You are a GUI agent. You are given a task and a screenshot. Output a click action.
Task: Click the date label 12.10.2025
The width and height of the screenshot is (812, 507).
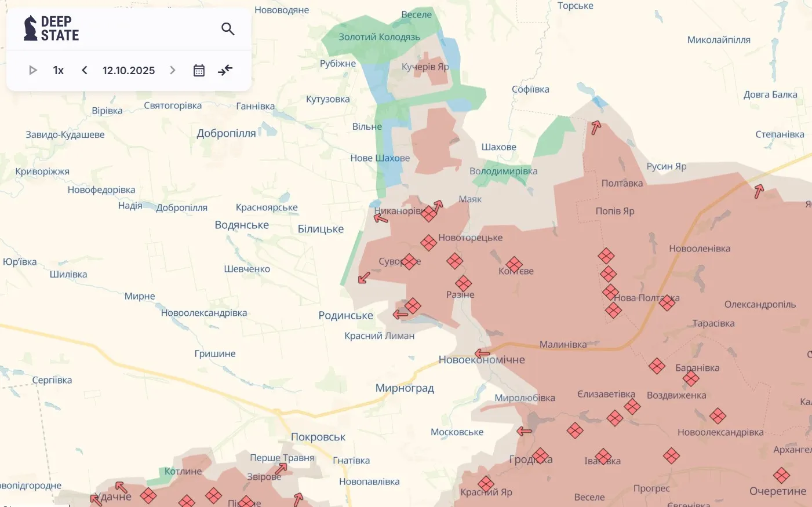click(x=128, y=70)
